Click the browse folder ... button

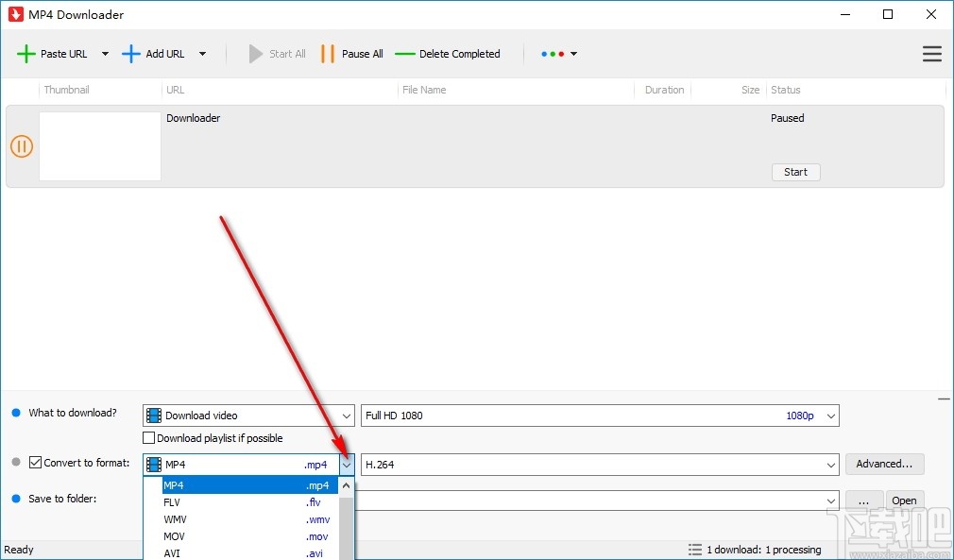click(x=863, y=501)
